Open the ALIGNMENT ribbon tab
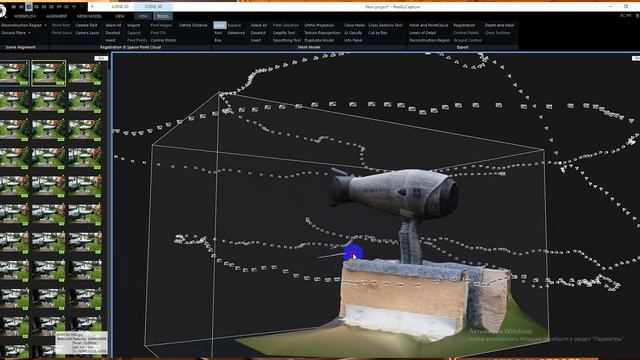Viewport: 640px width, 360px height. coord(57,16)
